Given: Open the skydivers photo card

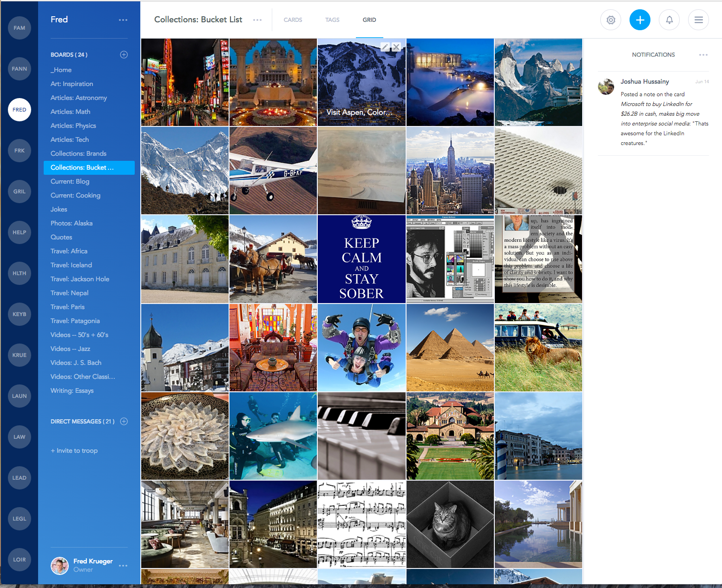Looking at the screenshot, I should 361,348.
